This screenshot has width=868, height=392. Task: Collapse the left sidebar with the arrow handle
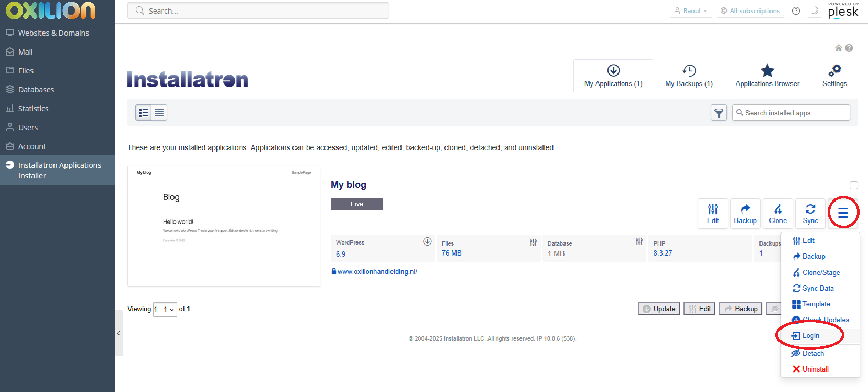point(119,333)
